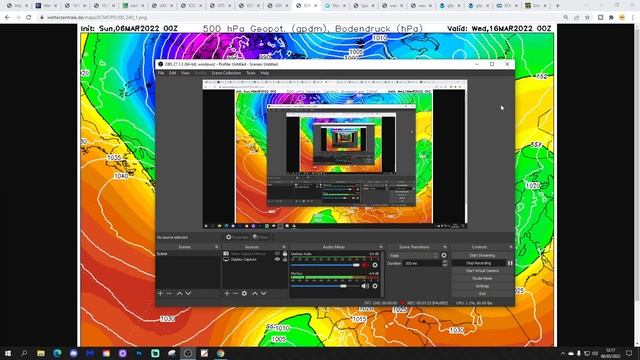Pop out the Sources dock
The width and height of the screenshot is (640, 360).
[283, 247]
